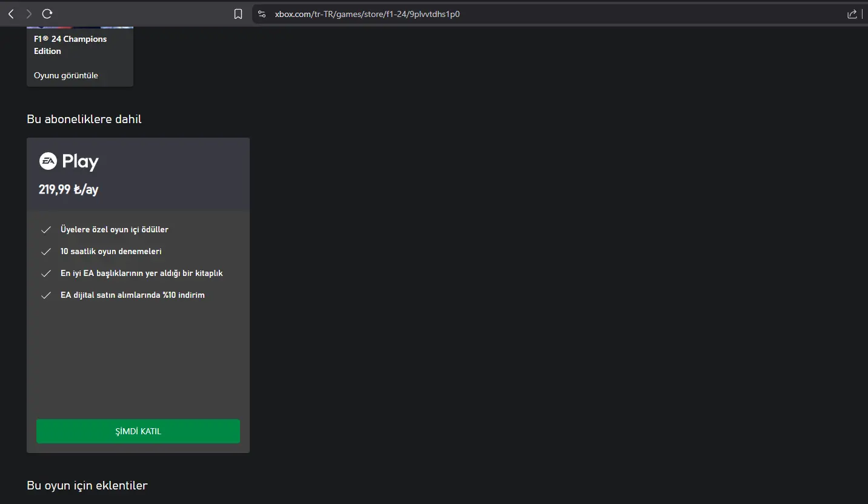Bookmark this page with the bookmark icon
Viewport: 868px width, 504px height.
tap(238, 14)
